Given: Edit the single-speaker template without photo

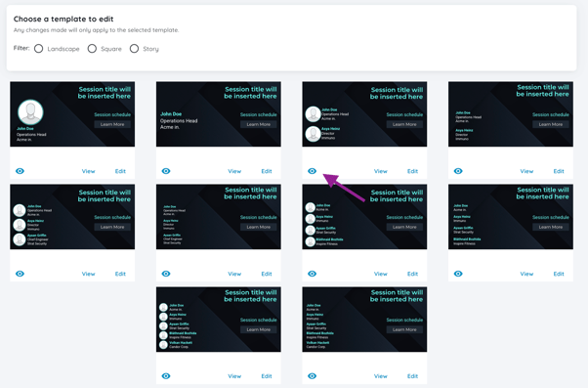Looking at the screenshot, I should click(x=267, y=171).
